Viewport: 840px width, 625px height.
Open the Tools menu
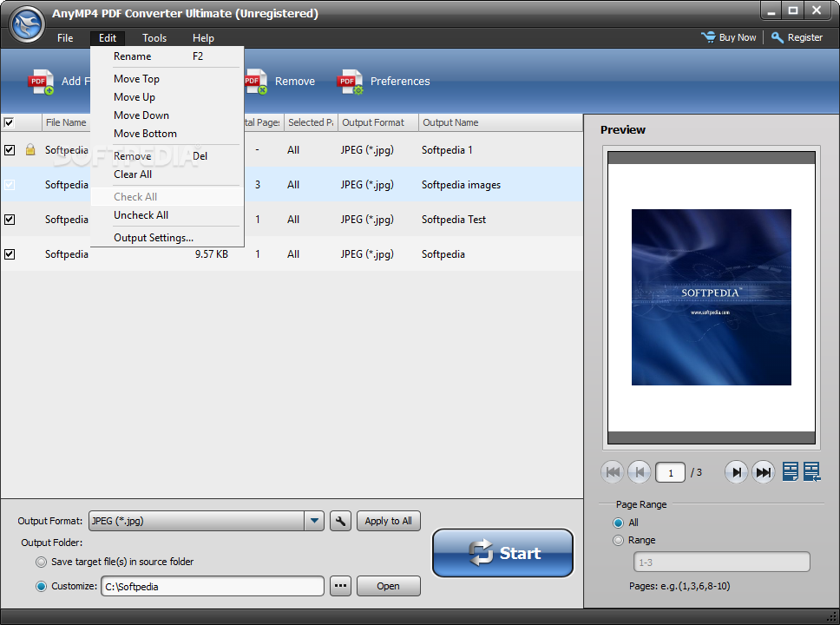[x=154, y=38]
